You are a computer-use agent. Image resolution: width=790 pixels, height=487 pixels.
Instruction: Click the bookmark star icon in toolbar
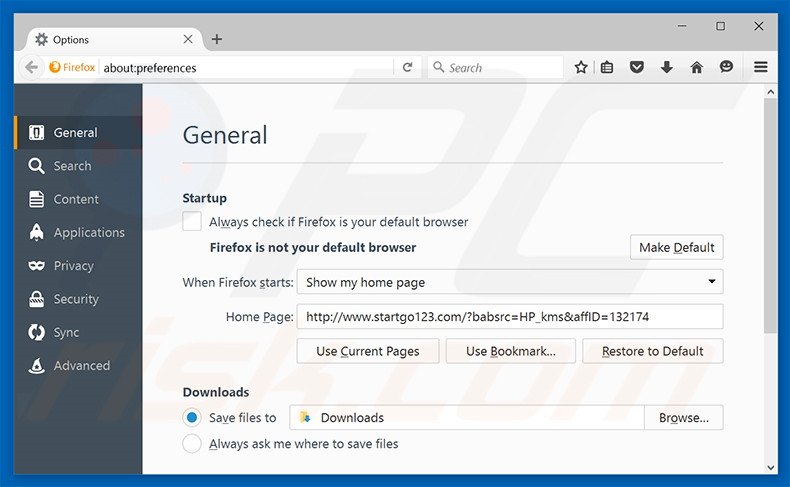(x=581, y=67)
